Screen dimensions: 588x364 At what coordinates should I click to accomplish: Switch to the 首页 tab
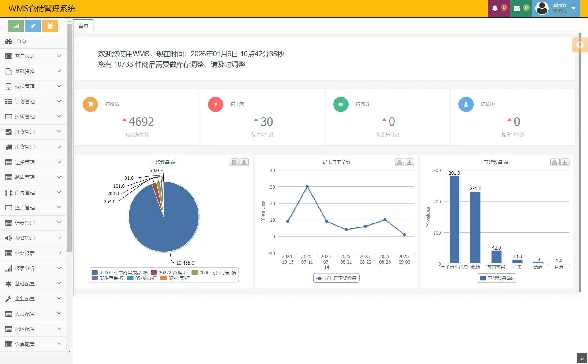(83, 25)
